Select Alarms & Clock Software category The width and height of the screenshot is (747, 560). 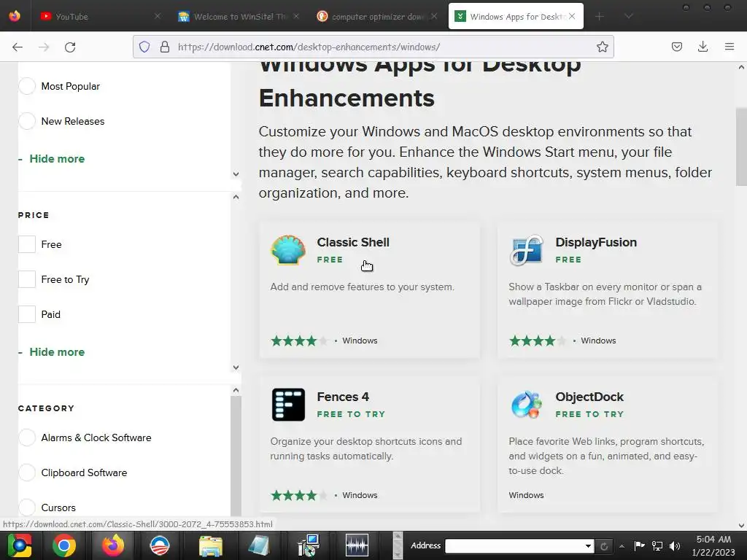[x=27, y=437]
